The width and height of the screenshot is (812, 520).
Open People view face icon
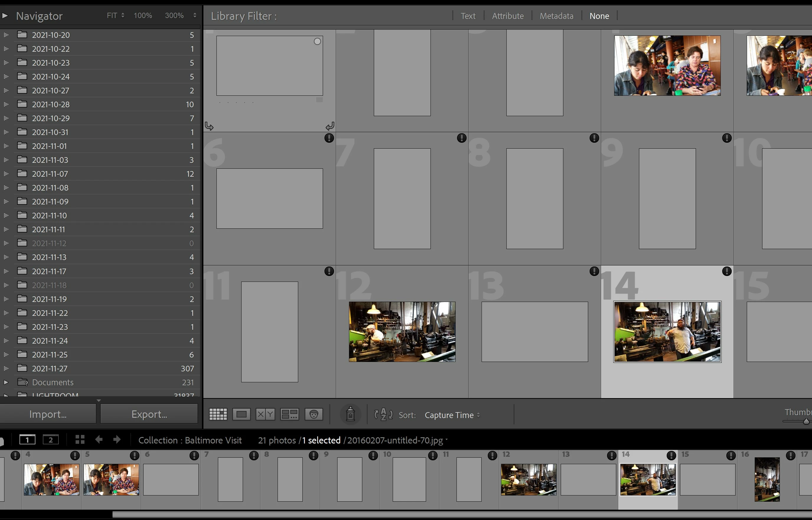[314, 414]
